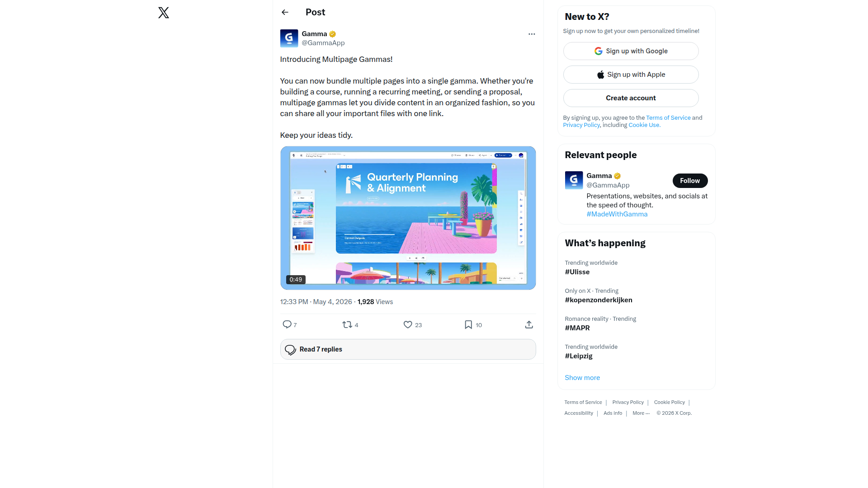Viewport: 868px width, 488px height.
Task: Open Gamma name in Relevant people
Action: pos(599,176)
